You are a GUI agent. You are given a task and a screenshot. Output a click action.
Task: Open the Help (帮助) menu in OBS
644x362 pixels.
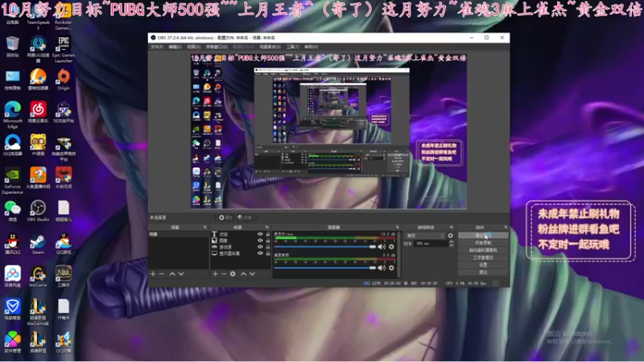point(312,47)
